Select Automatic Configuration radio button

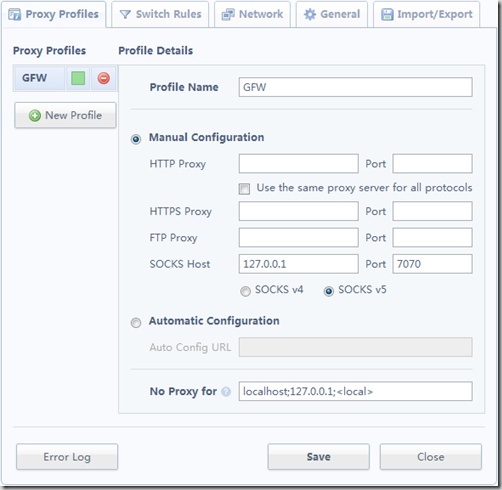point(136,323)
